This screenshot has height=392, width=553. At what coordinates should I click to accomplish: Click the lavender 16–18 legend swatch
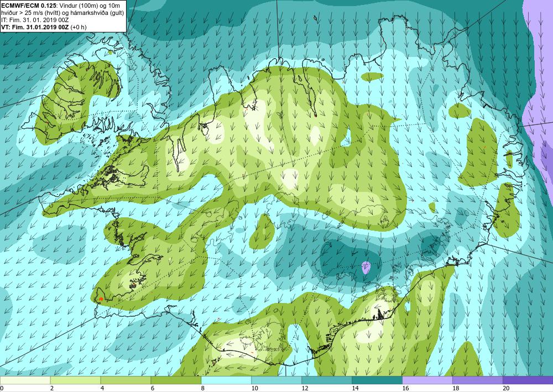pyautogui.click(x=427, y=380)
